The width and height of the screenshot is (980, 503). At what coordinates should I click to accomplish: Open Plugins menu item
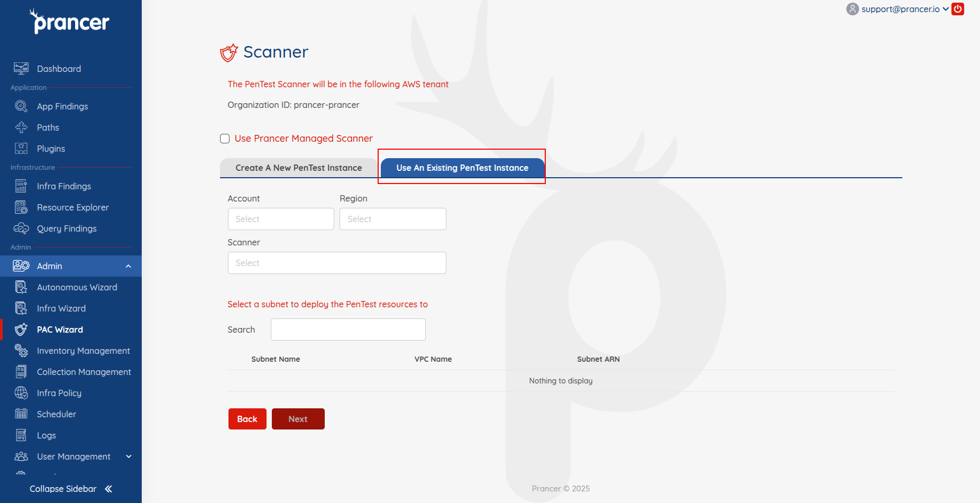tap(51, 149)
